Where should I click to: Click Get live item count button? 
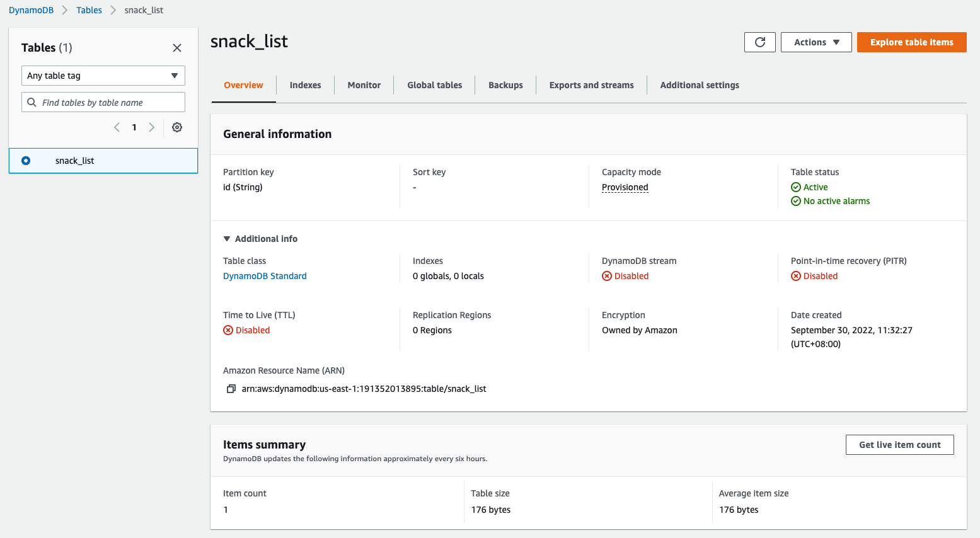[899, 445]
